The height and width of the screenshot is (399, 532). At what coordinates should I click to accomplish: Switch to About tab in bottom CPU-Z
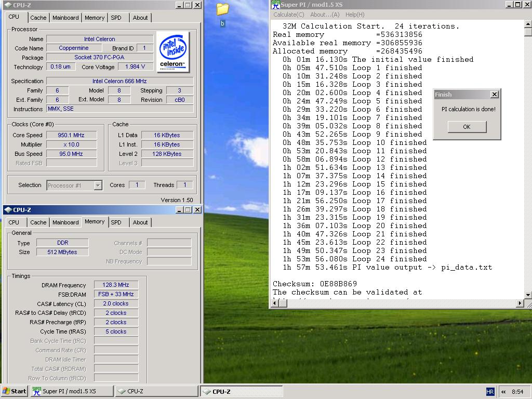[140, 222]
